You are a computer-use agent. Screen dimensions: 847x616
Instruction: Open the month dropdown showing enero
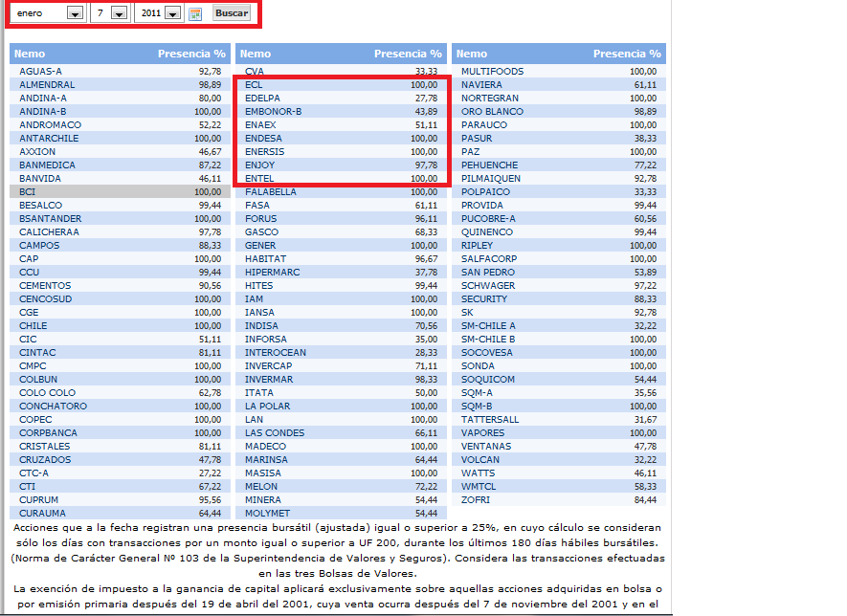point(48,13)
